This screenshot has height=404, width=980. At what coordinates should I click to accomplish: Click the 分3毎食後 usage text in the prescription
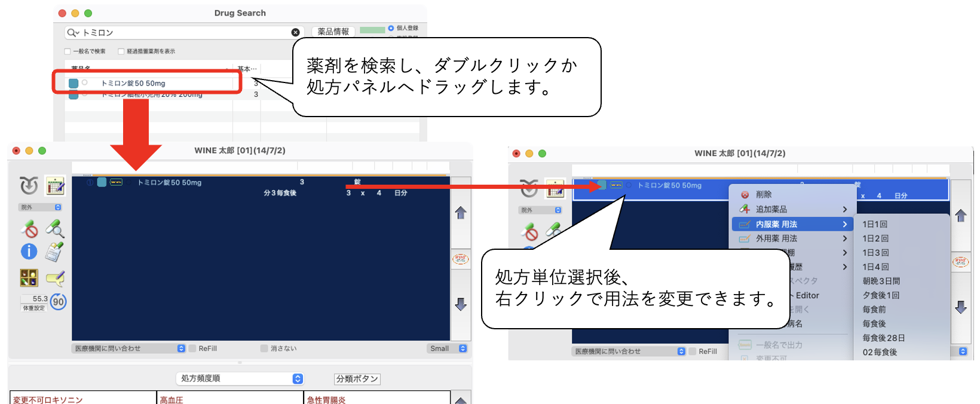[280, 193]
